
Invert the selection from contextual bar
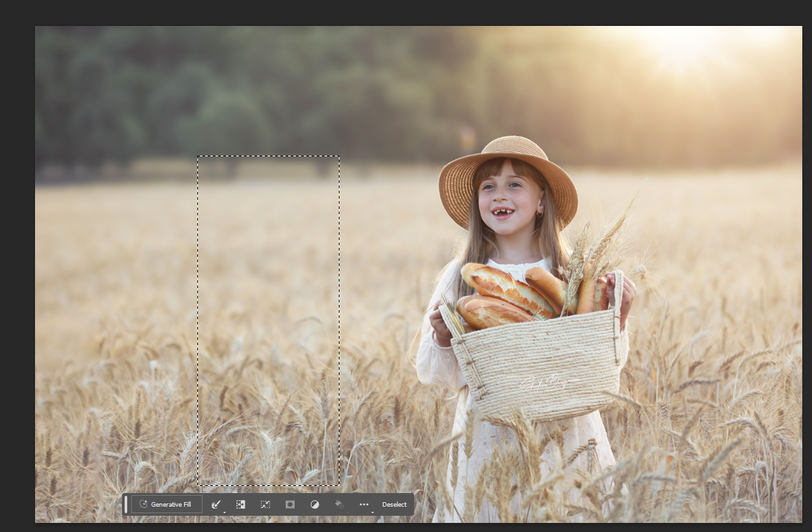tap(241, 504)
